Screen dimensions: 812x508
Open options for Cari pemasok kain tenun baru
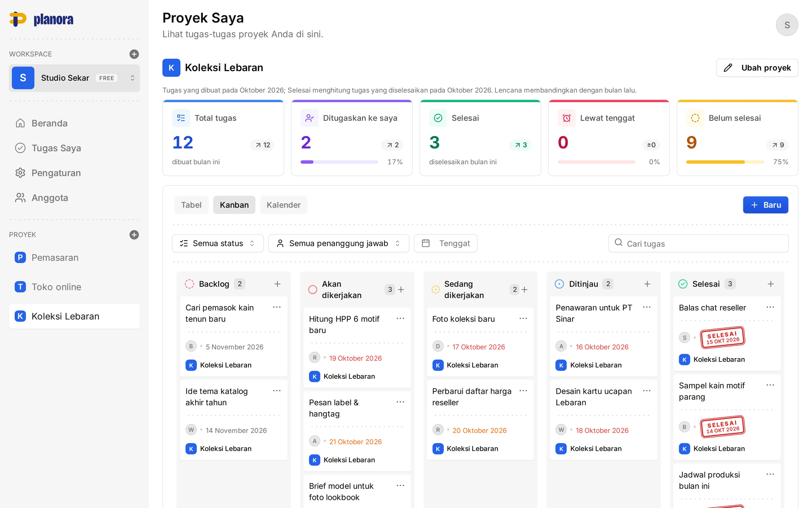[277, 307]
